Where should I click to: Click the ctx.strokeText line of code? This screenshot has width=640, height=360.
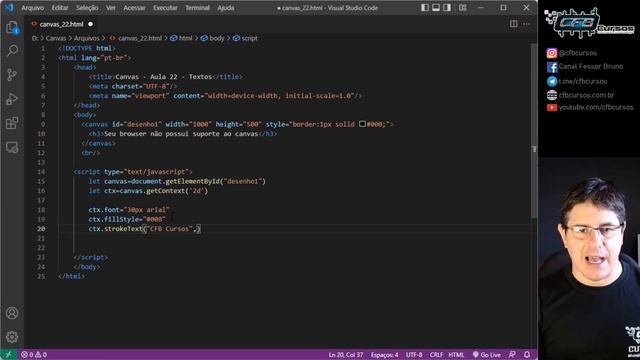pyautogui.click(x=144, y=229)
